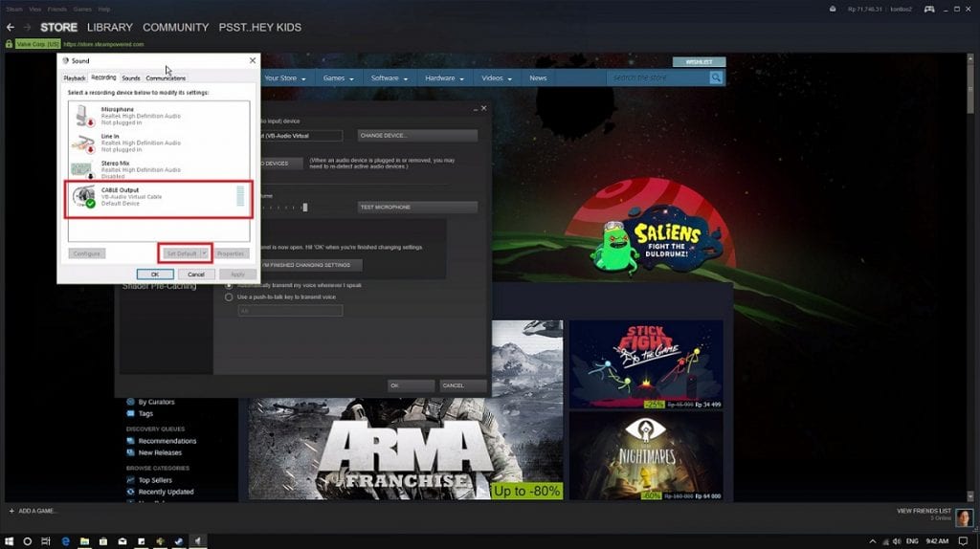Click the Set Default button
Screen dimensions: 980x549
pyautogui.click(x=181, y=253)
